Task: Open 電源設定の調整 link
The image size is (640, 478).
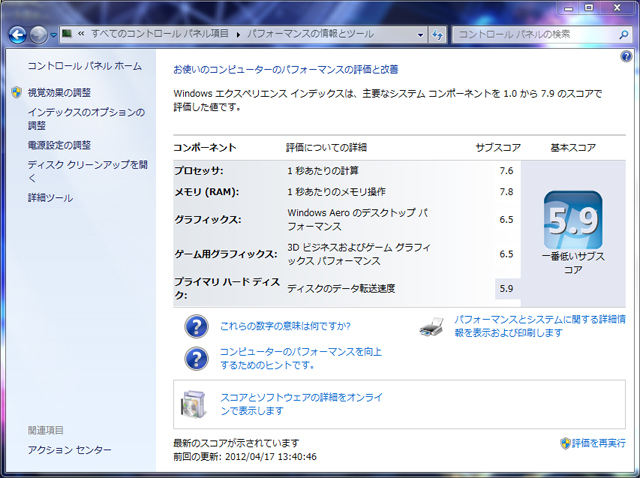Action: (x=59, y=145)
